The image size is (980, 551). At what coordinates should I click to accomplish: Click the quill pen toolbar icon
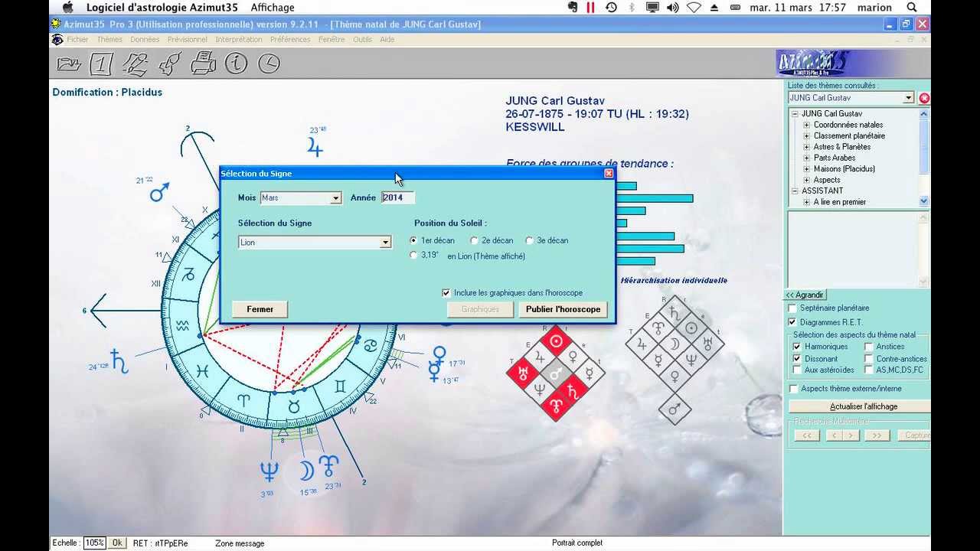point(169,64)
